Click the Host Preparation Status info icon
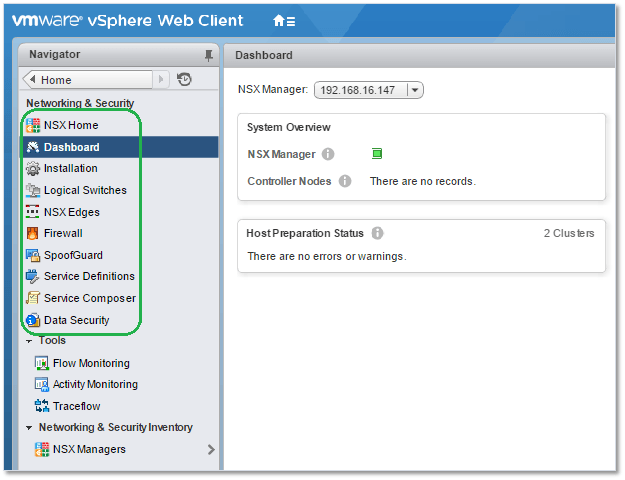 tap(377, 233)
